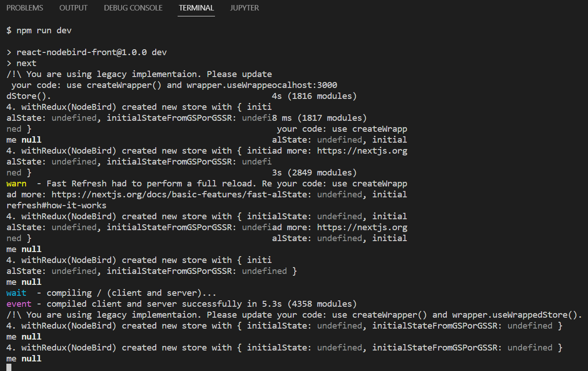Select the TERMINAL tab

(x=196, y=8)
